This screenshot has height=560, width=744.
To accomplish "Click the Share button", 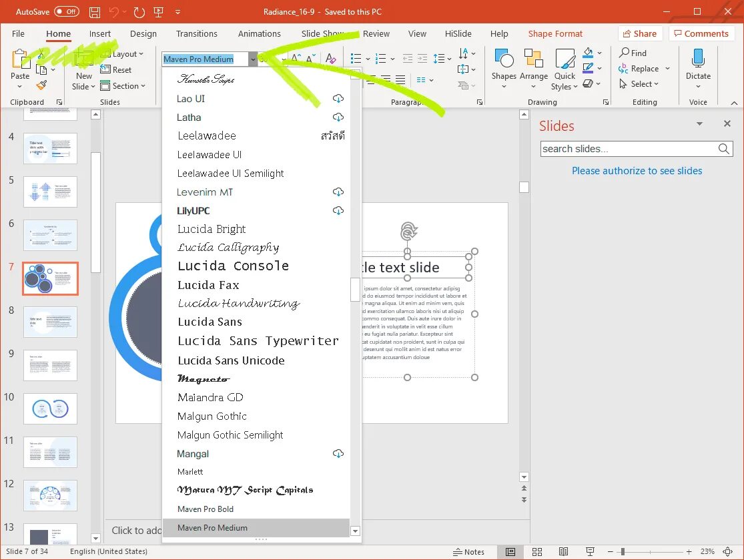I will click(x=640, y=33).
